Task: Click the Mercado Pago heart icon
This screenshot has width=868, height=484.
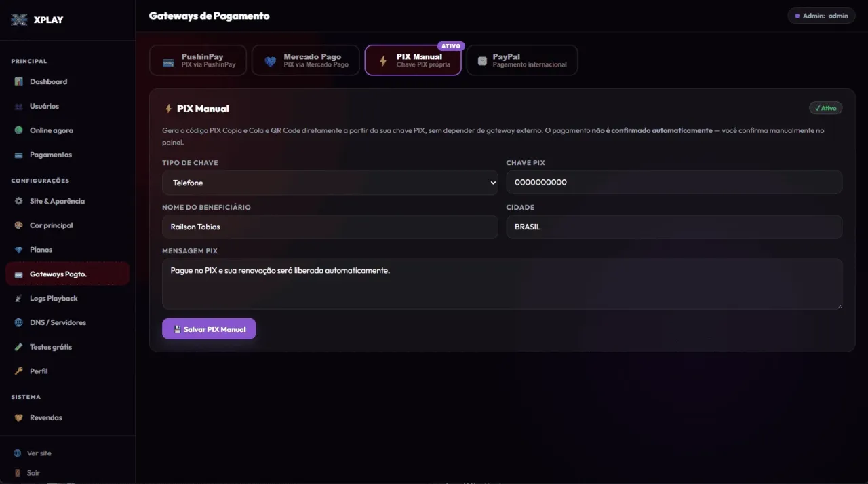Action: click(x=271, y=61)
